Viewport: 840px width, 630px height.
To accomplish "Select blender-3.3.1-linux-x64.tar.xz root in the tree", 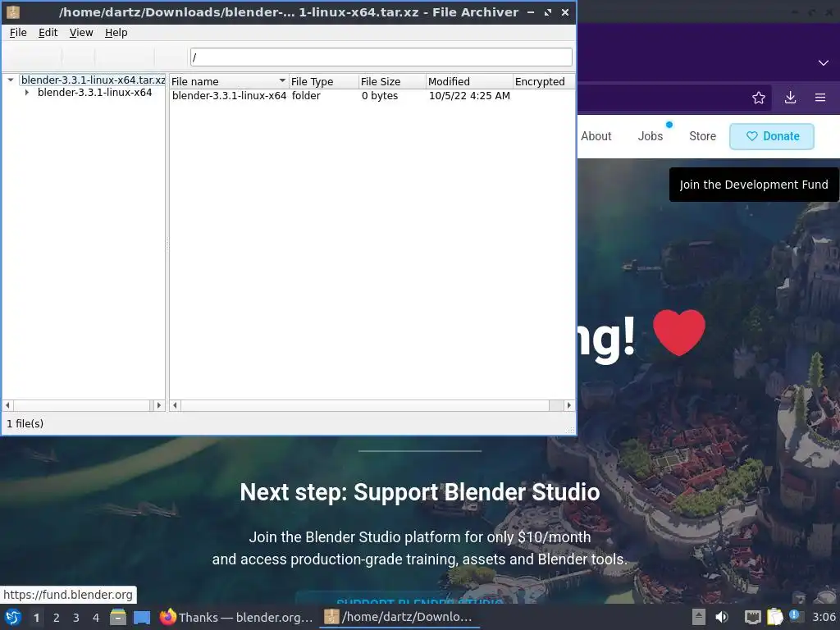I will (93, 80).
